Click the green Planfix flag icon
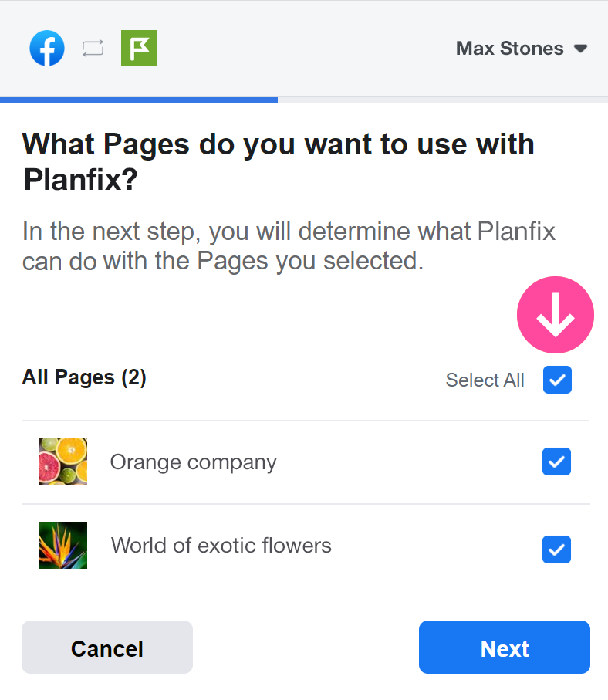 coord(139,48)
